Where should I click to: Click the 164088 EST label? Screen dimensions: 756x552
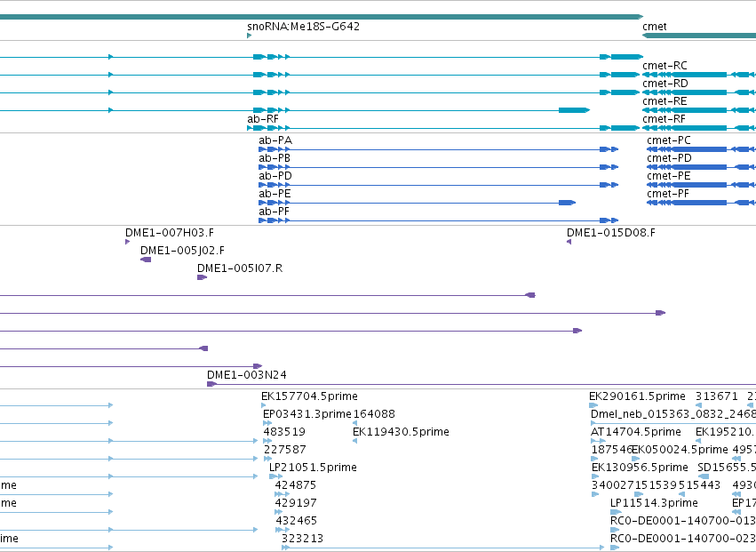pos(374,414)
